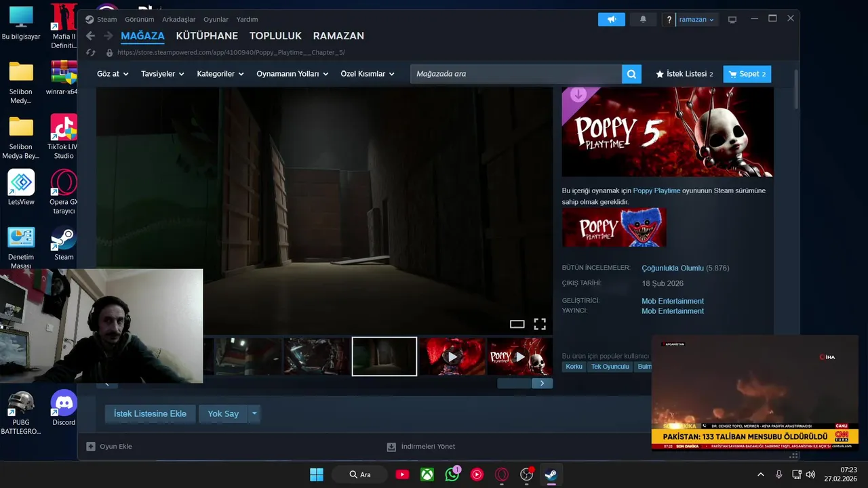Open the Bu bilgisayar desktop icon
Viewport: 868px width, 488px height.
coord(21,23)
